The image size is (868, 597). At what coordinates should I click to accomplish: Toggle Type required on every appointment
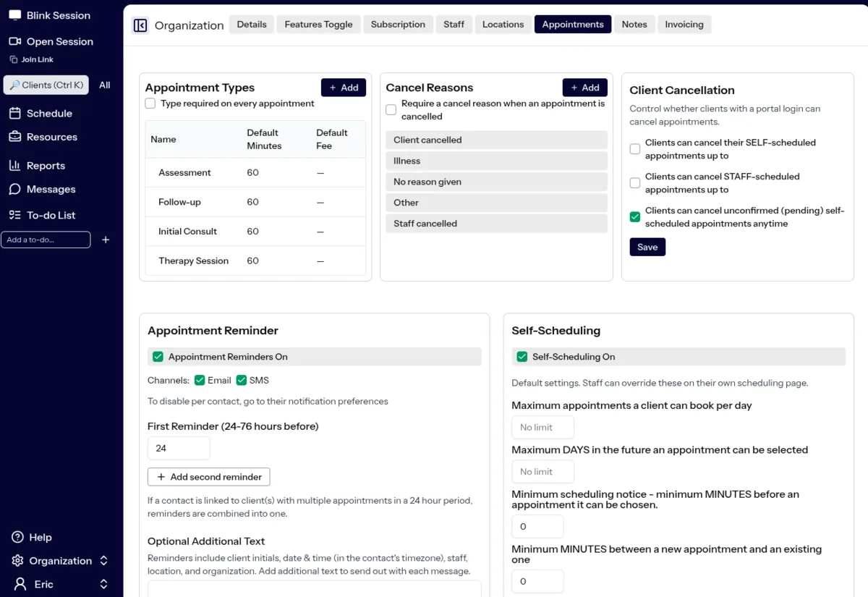(150, 103)
